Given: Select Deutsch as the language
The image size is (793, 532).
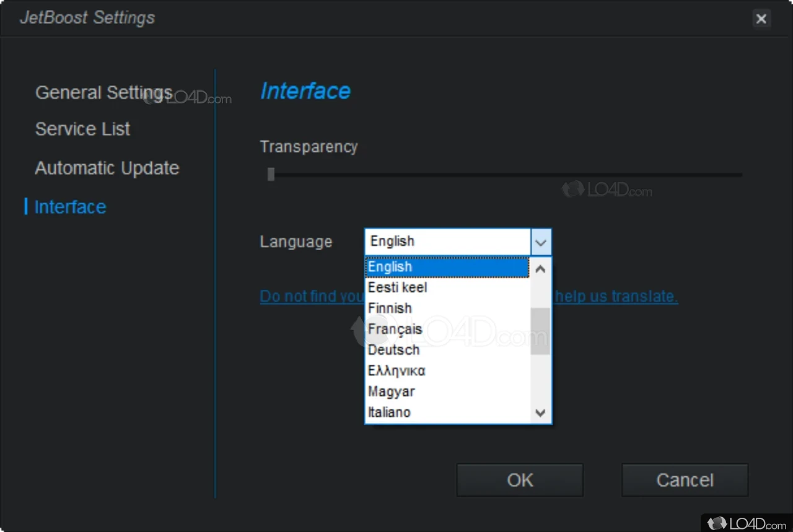Looking at the screenshot, I should pyautogui.click(x=447, y=350).
